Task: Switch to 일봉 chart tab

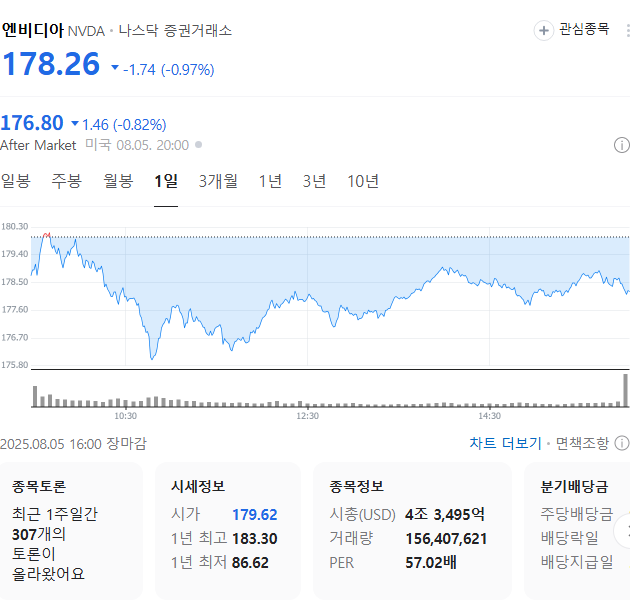Action: 16,181
